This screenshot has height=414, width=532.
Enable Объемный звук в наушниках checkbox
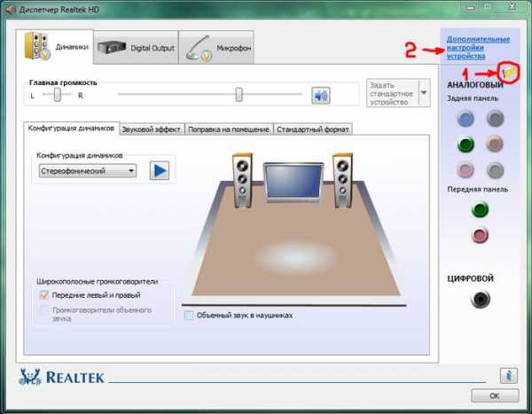189,316
